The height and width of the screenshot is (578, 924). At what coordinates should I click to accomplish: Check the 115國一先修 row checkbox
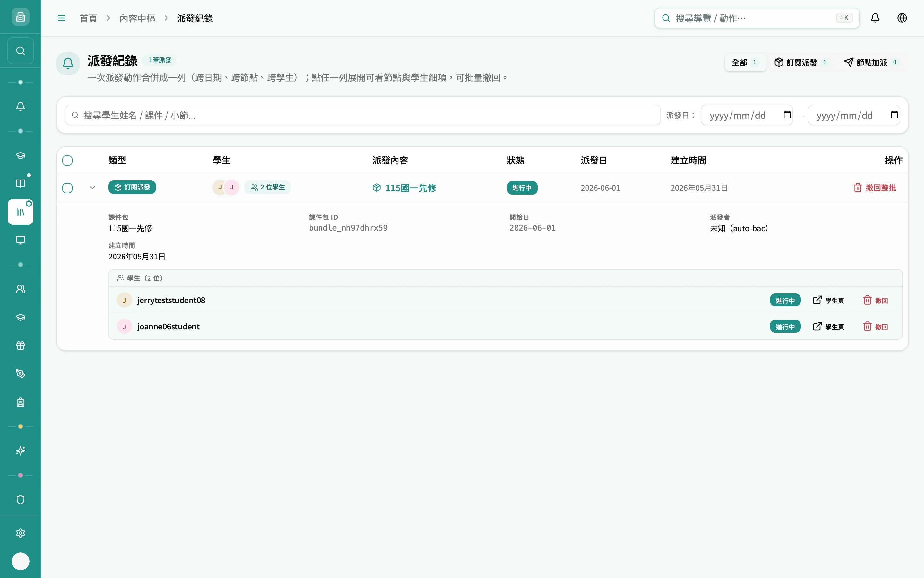pos(68,188)
